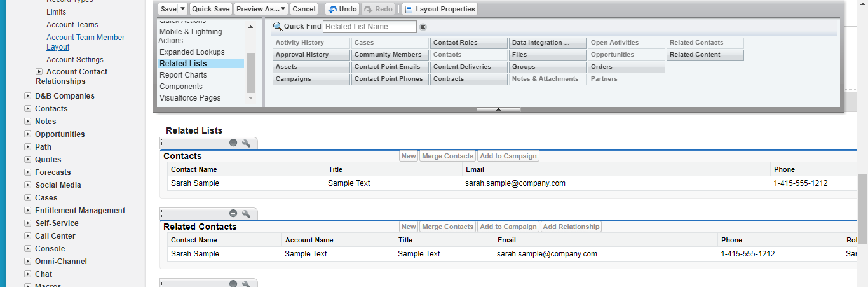Select the Community Members palette item
Screen dimensions: 868x287
[390, 55]
